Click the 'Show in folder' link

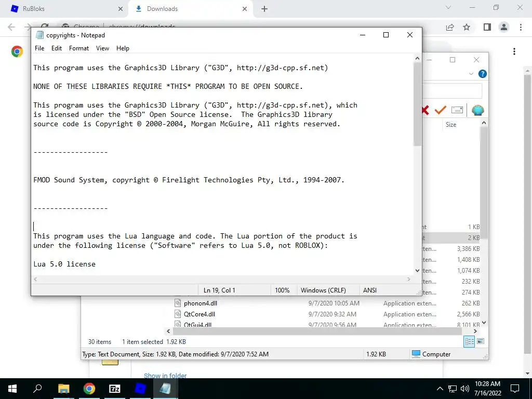[x=165, y=375]
